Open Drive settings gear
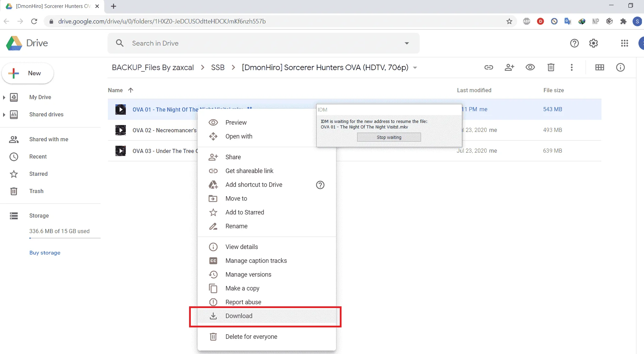 (594, 43)
